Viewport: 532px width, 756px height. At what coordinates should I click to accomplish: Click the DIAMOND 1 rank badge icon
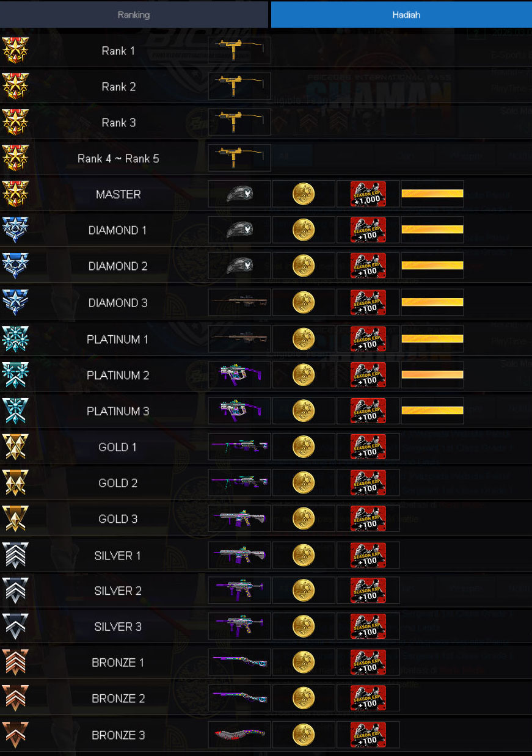pos(15,230)
